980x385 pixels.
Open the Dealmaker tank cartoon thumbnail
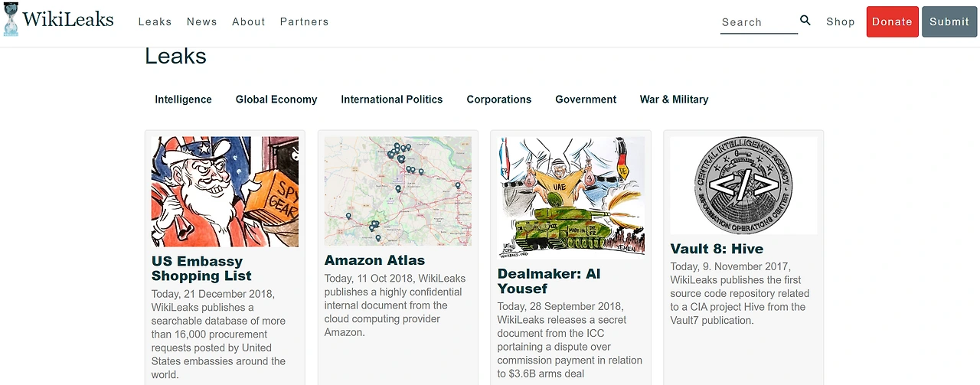click(571, 198)
